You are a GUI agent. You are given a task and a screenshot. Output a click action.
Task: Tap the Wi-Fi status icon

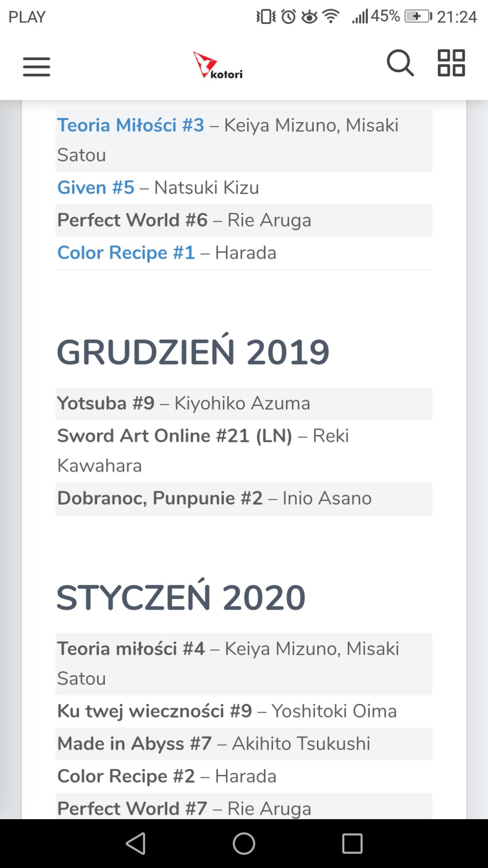[331, 17]
